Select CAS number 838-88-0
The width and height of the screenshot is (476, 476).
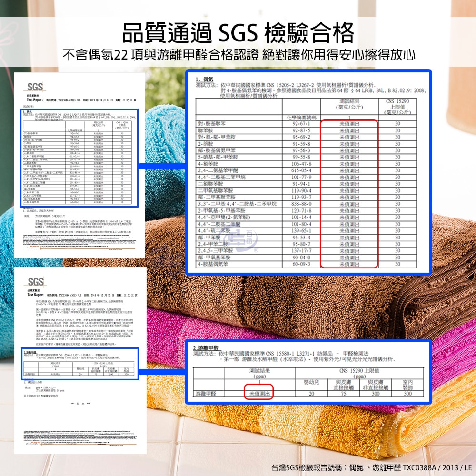301,204
